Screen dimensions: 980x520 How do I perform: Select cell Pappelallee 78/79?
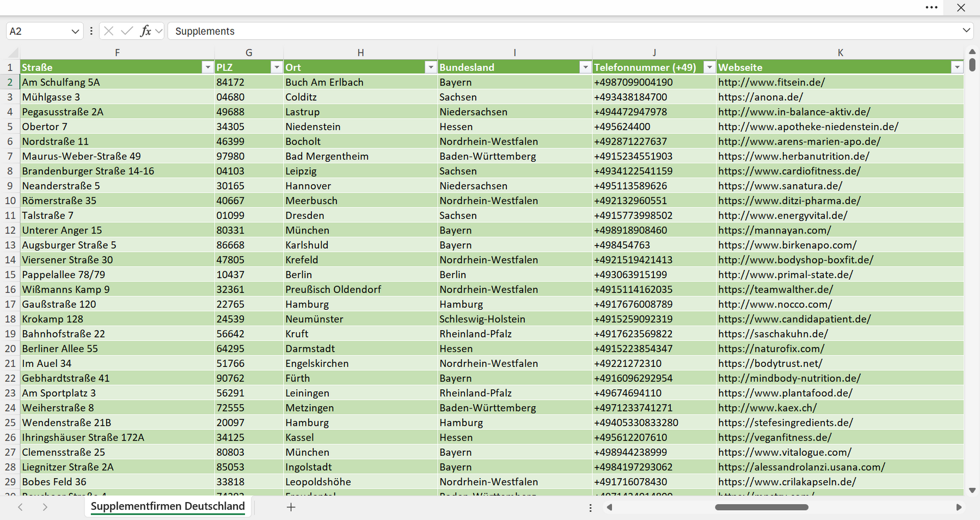tap(117, 274)
